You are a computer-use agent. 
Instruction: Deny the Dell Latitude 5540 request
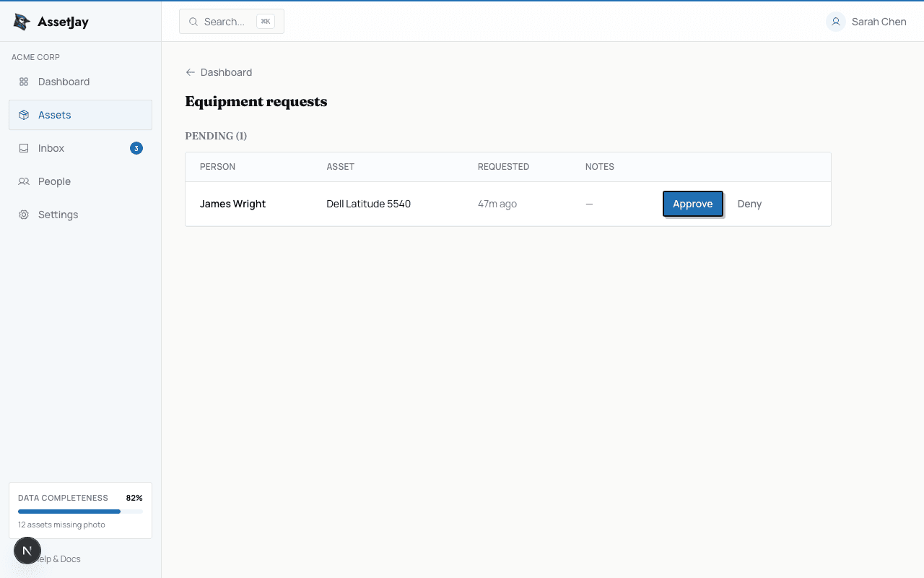point(749,204)
